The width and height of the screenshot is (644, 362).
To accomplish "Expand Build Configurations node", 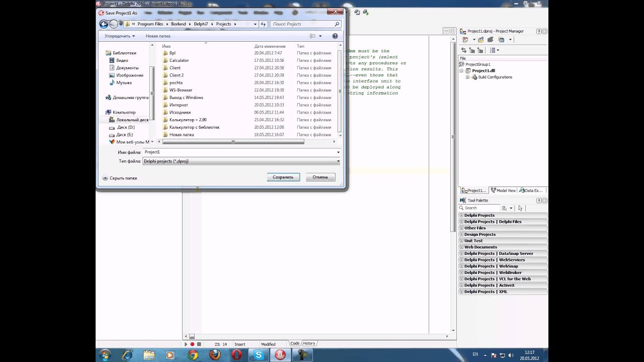I will (467, 77).
